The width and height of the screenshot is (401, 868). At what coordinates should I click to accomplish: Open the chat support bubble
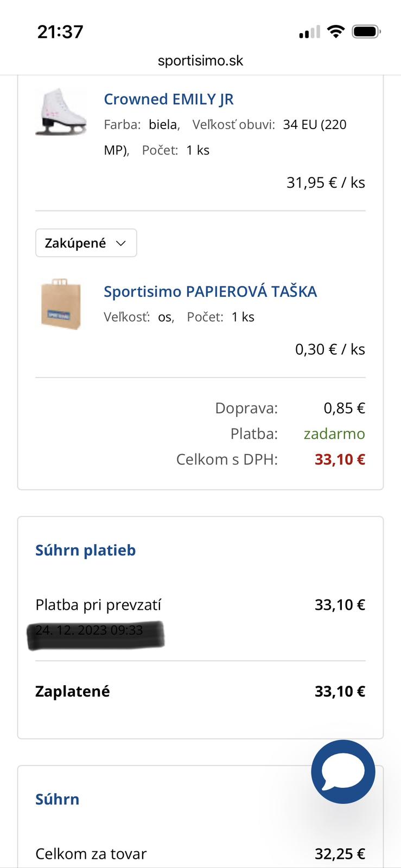tap(343, 771)
